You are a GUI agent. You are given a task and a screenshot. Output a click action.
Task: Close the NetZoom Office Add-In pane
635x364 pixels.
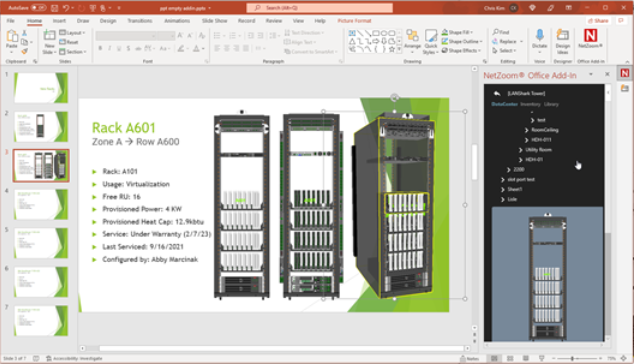pyautogui.click(x=607, y=75)
